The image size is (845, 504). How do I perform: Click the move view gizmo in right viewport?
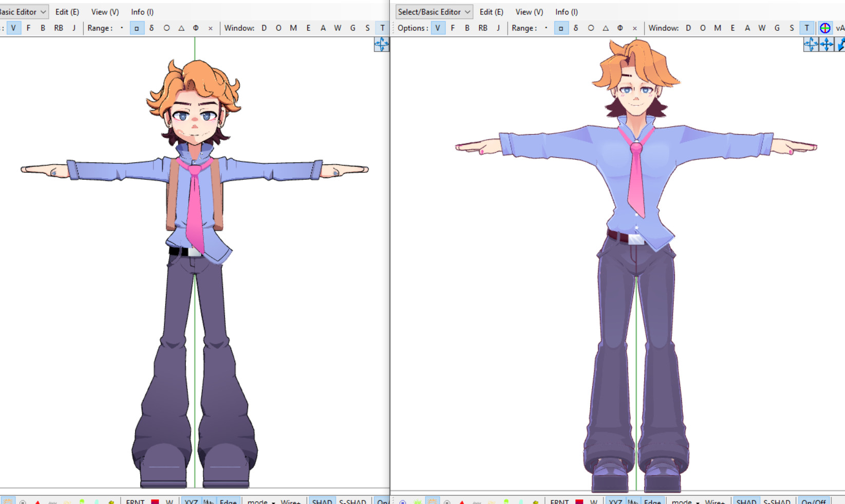click(x=827, y=45)
